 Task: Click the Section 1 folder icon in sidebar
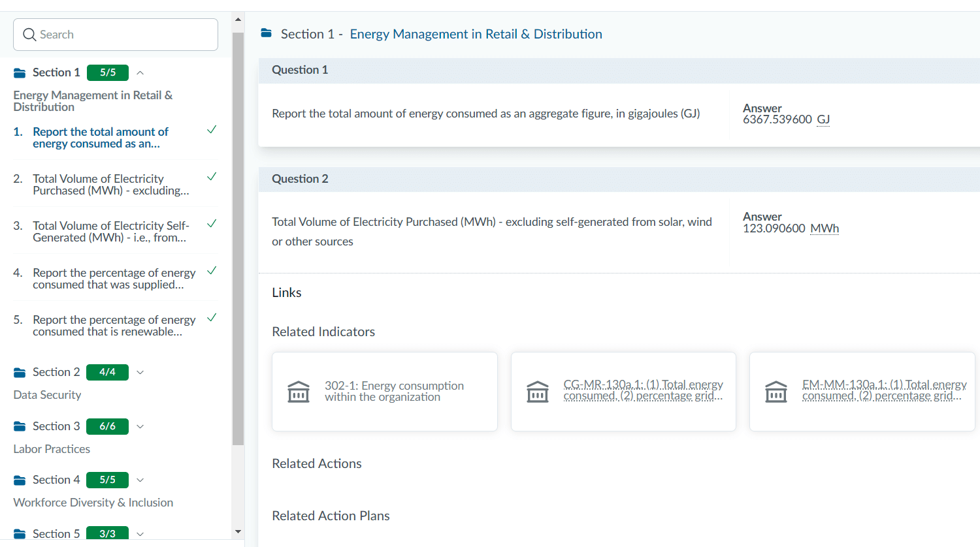[x=20, y=73]
